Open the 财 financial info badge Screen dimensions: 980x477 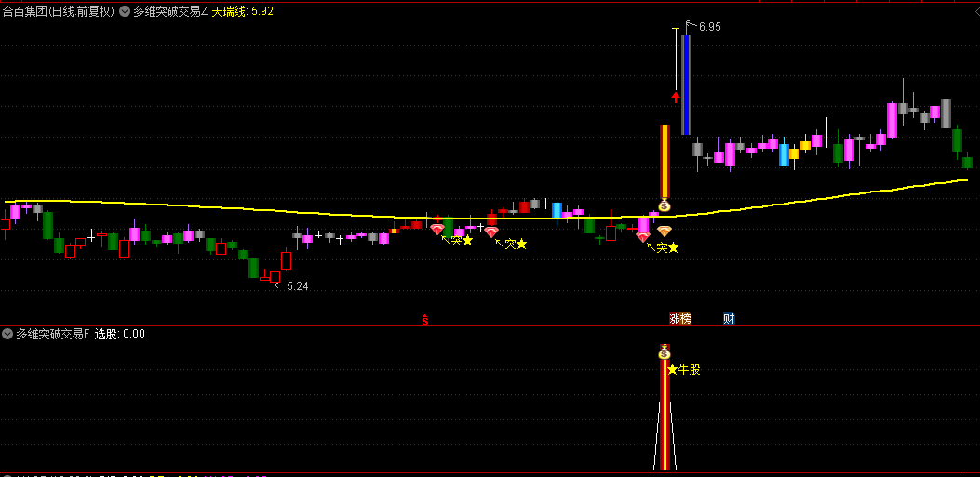(729, 318)
